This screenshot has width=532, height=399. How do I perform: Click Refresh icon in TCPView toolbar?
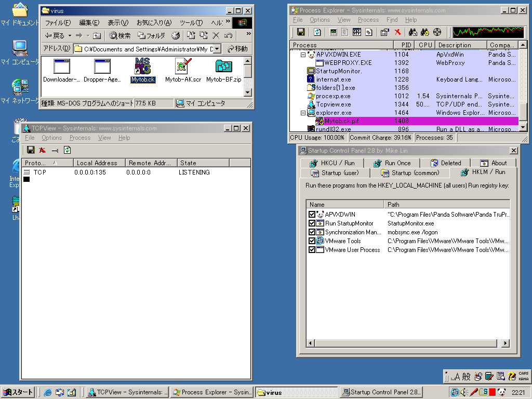click(67, 150)
